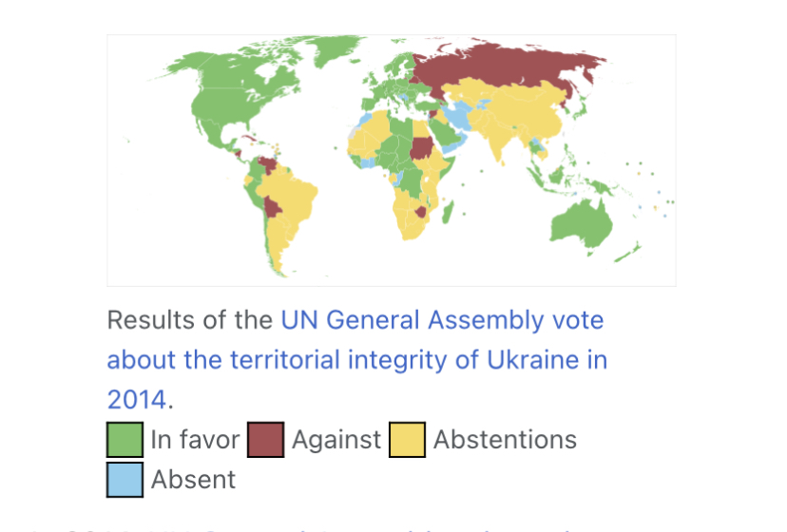This screenshot has height=532, width=787.
Task: Click the "Abstentions" legend label
Action: click(x=505, y=440)
